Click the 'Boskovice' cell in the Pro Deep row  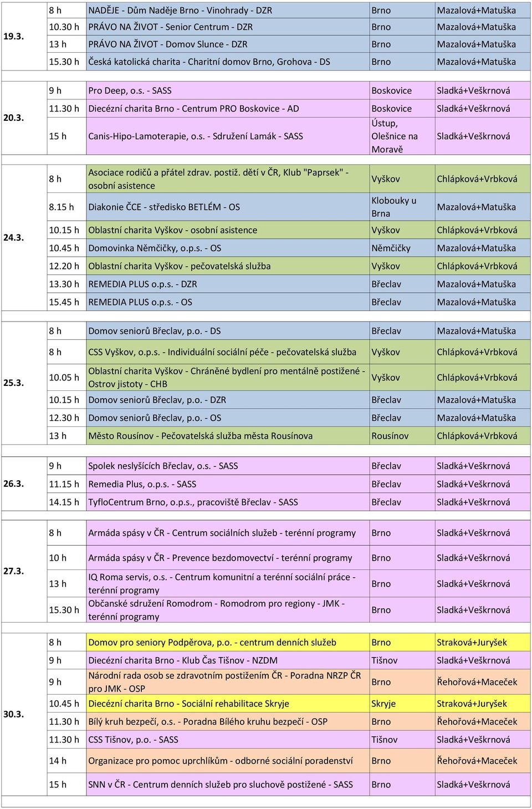[x=391, y=90]
